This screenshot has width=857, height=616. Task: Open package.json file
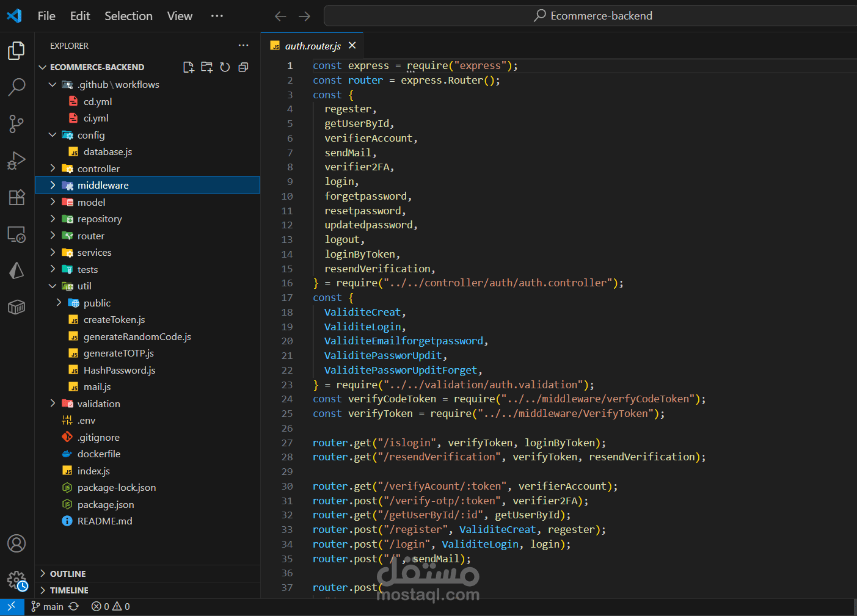[x=148, y=504]
